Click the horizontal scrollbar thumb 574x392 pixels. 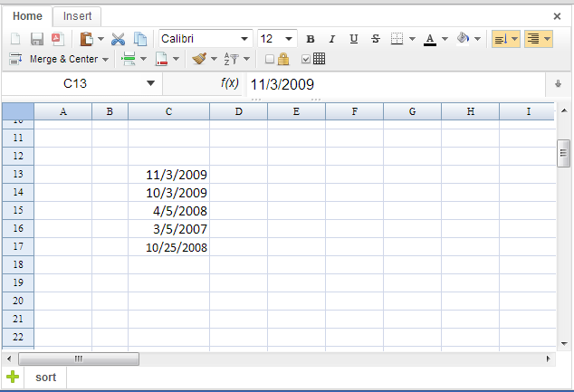pyautogui.click(x=79, y=359)
